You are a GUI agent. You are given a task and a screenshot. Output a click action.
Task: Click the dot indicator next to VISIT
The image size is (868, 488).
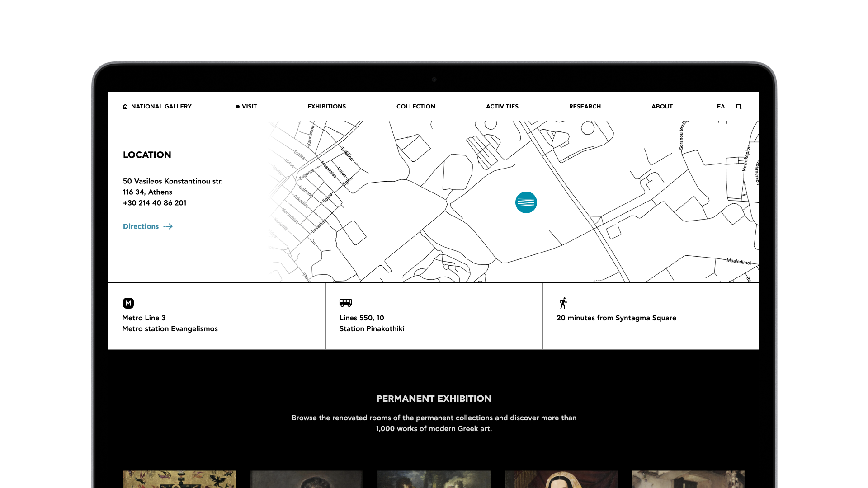(237, 107)
